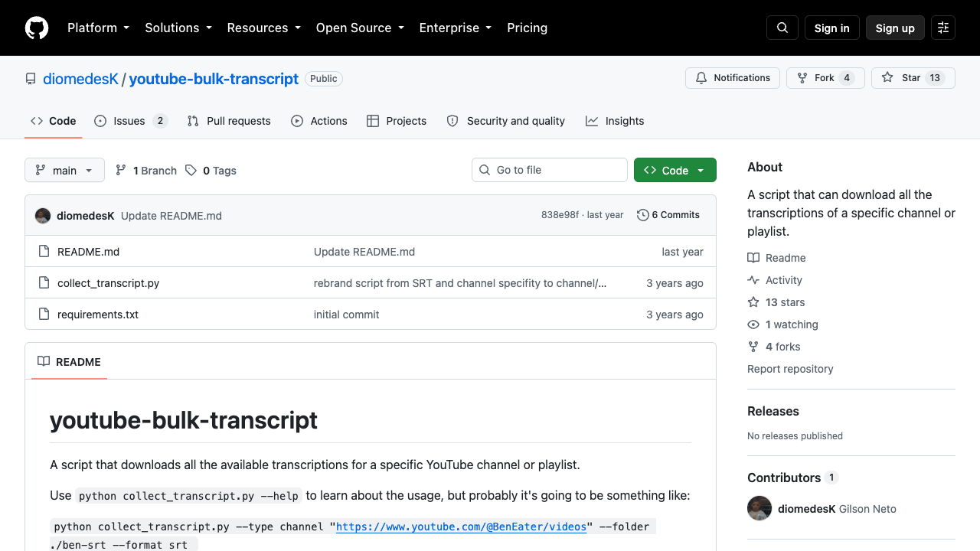Open the Pricing page
980x551 pixels.
click(x=528, y=28)
